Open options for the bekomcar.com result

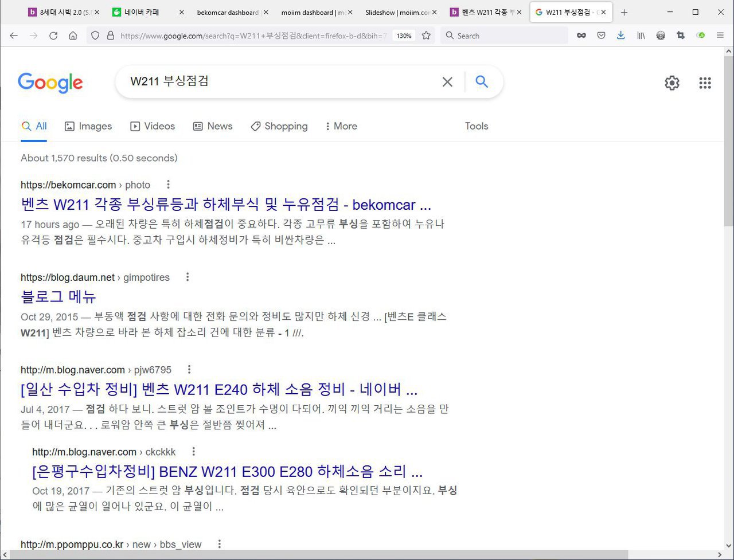(x=168, y=185)
